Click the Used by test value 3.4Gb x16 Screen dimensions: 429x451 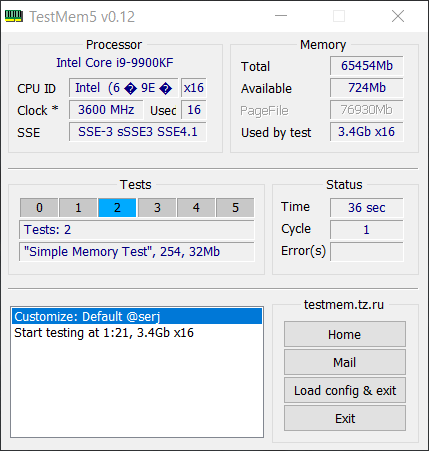[367, 132]
